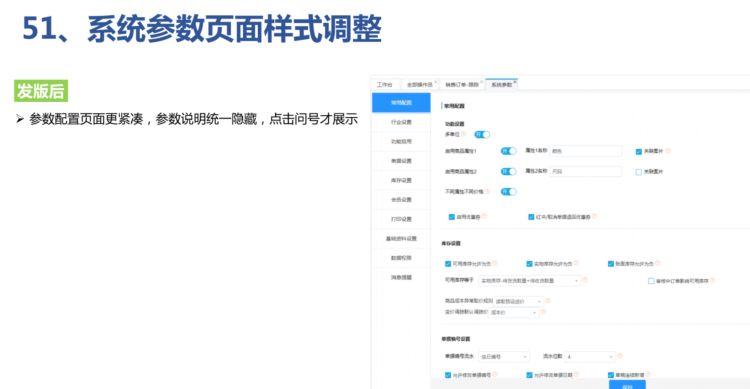This screenshot has width=750, height=389.
Task: Uncheck 单据连续新增 checkbox
Action: [611, 375]
